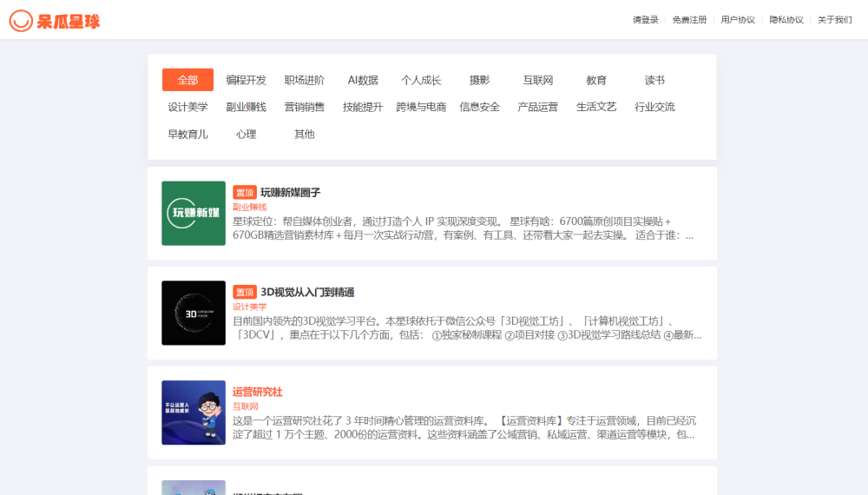This screenshot has width=868, height=495.
Task: Select the 编程开发 category
Action: (247, 80)
